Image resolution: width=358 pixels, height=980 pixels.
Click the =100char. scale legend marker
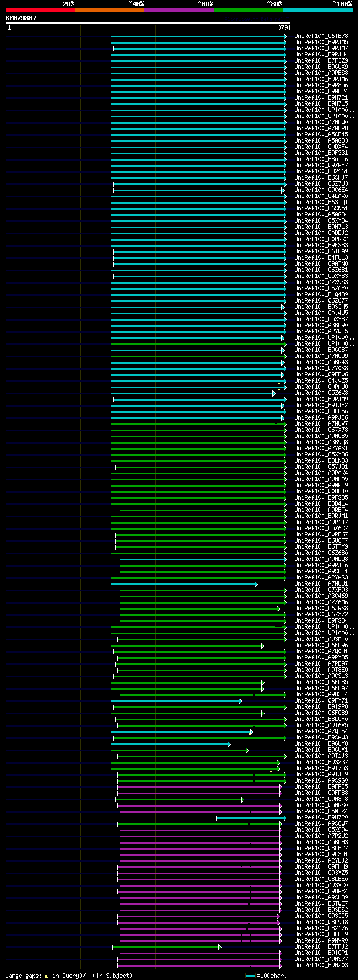(266, 976)
